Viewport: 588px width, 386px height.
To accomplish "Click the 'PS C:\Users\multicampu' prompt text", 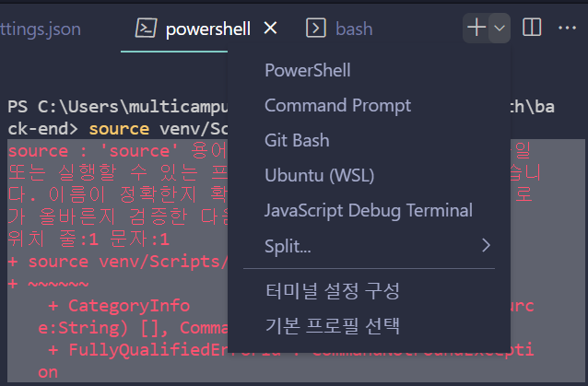I will pos(118,107).
